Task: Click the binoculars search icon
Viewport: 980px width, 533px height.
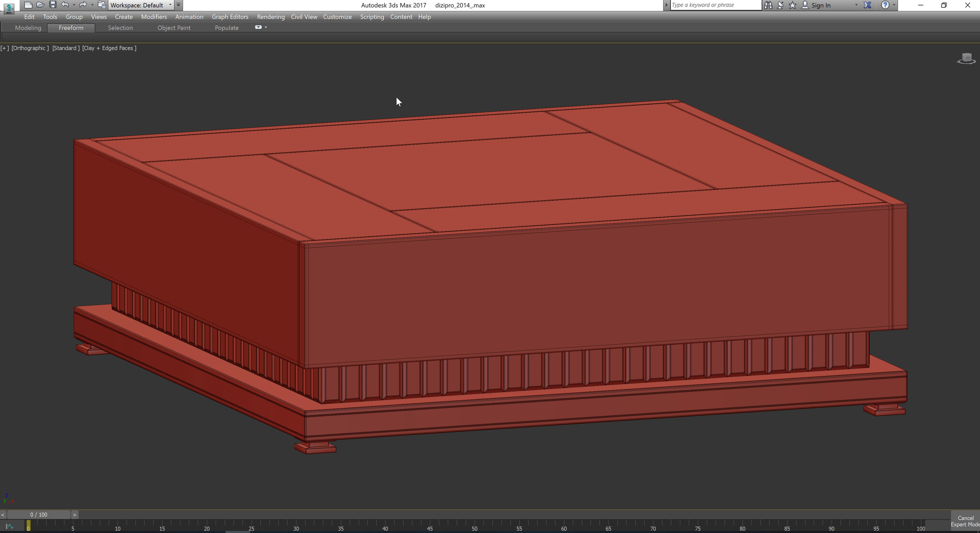Action: click(x=768, y=5)
